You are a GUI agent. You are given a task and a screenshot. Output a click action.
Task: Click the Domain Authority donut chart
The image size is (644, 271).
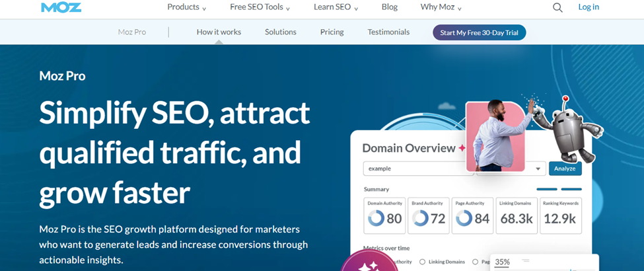coord(376,218)
